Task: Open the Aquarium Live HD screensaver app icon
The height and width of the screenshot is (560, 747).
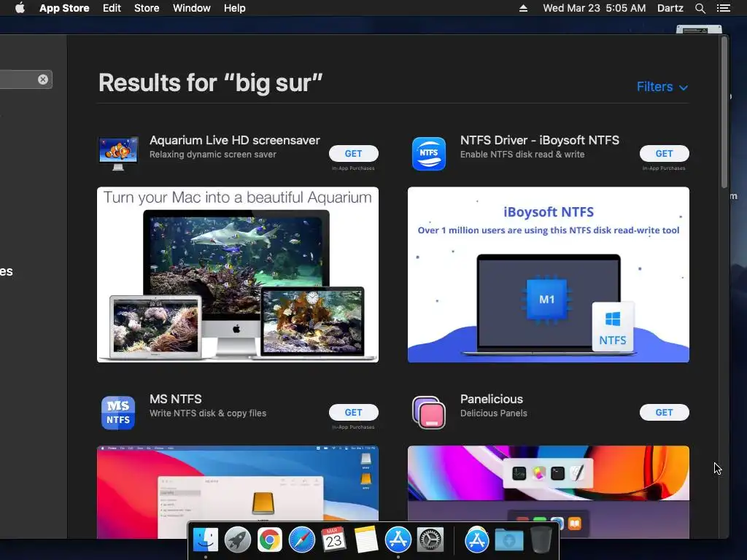Action: point(118,153)
